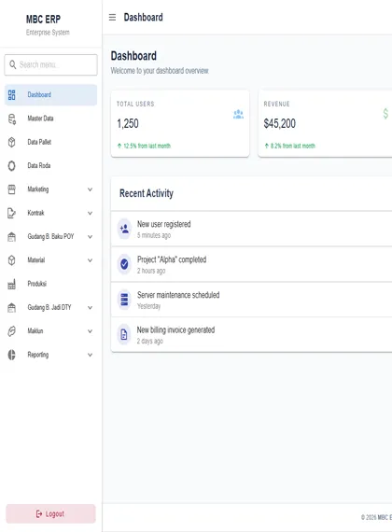Viewport: 392px width, 532px height.
Task: Click the new user registered avatar icon
Action: pos(124,229)
